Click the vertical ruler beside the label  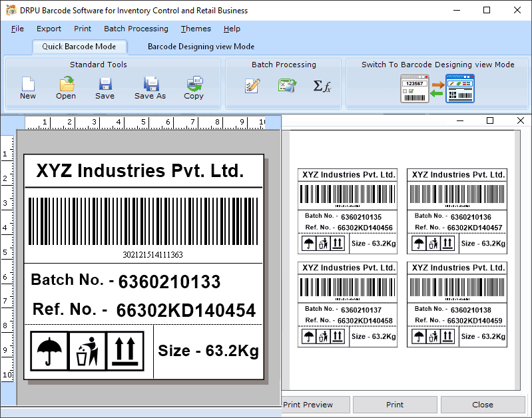tap(7, 258)
